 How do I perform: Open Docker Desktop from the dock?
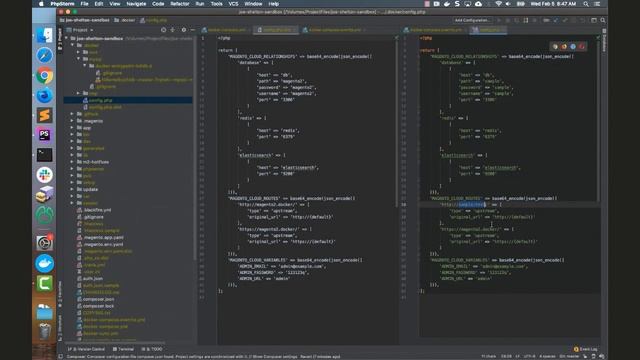point(44,263)
